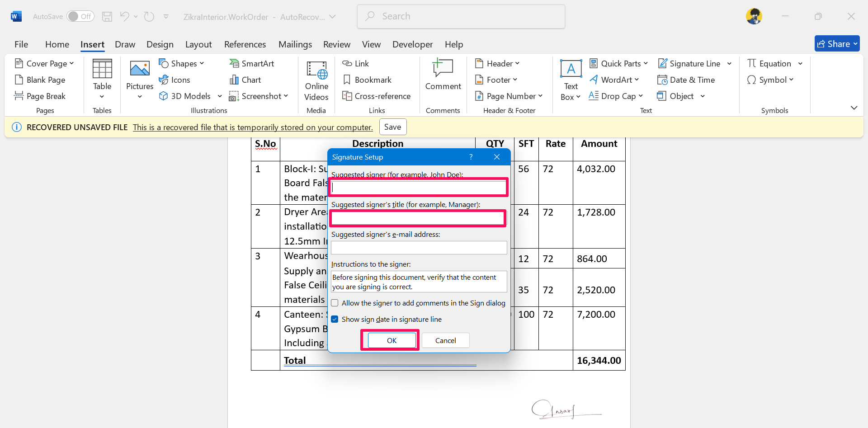Screen dimensions: 868x428
Task: Collapse the ribbon with the chevron
Action: pyautogui.click(x=854, y=108)
